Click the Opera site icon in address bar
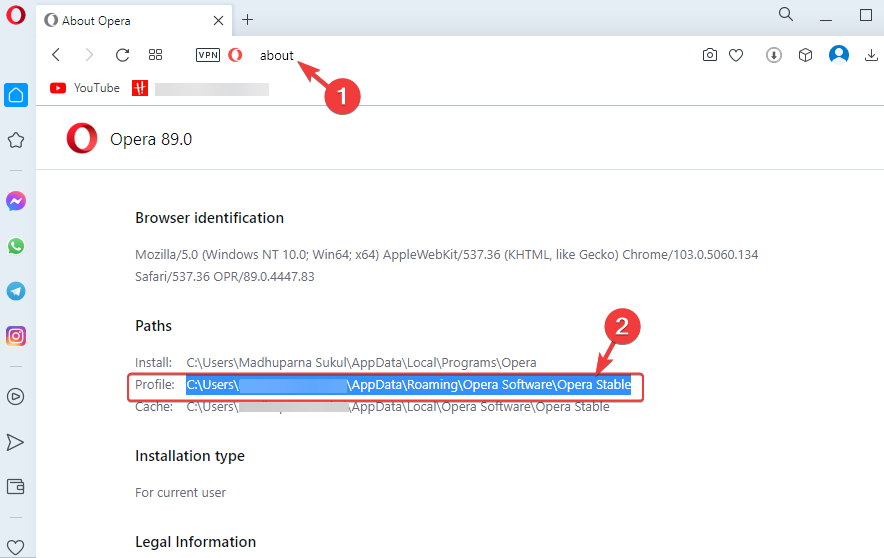Screen dimensions: 884x558 tap(235, 55)
